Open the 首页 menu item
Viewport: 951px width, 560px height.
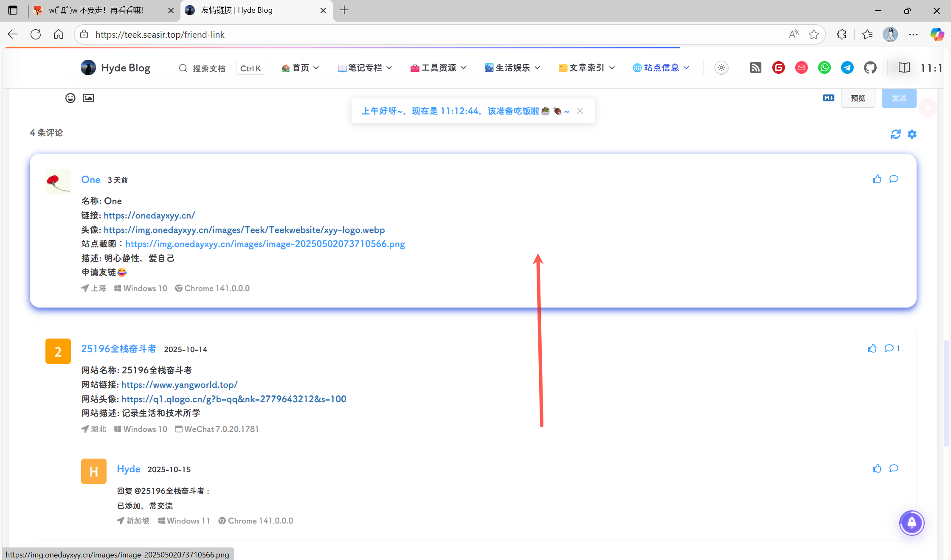tap(300, 68)
